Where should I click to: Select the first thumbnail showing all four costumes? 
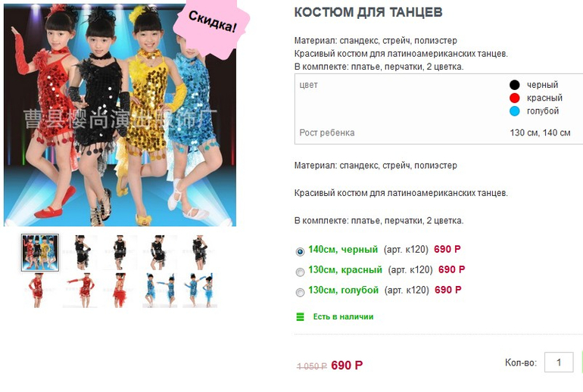pyautogui.click(x=40, y=253)
